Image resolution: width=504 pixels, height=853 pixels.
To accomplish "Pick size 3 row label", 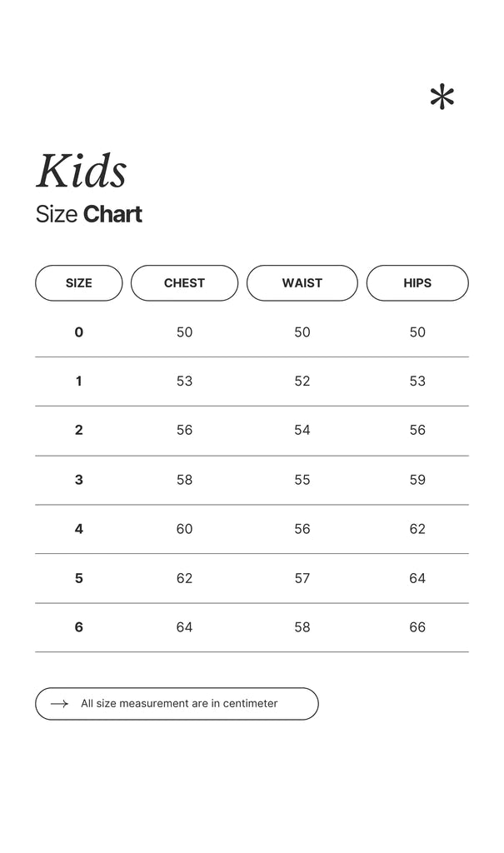I will (79, 480).
